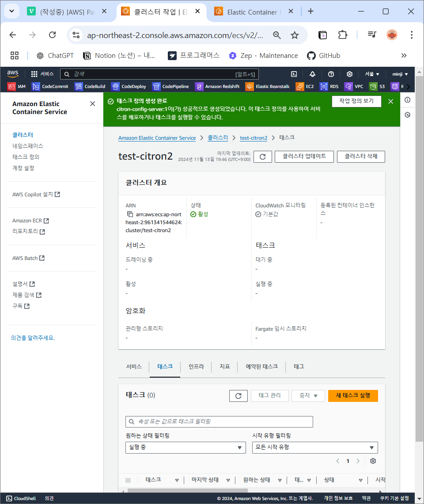Image resolution: width=424 pixels, height=504 pixels.
Task: Focus the AWS search field
Action: click(159, 74)
